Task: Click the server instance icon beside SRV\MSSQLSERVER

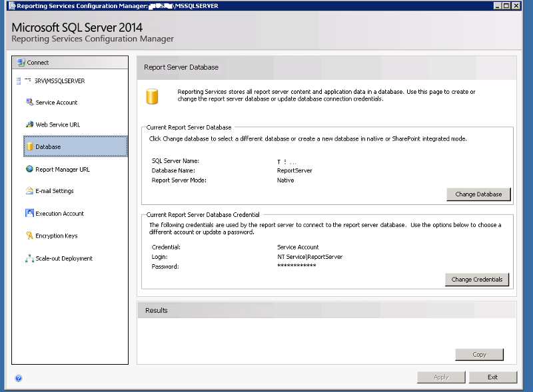Action: tap(19, 81)
